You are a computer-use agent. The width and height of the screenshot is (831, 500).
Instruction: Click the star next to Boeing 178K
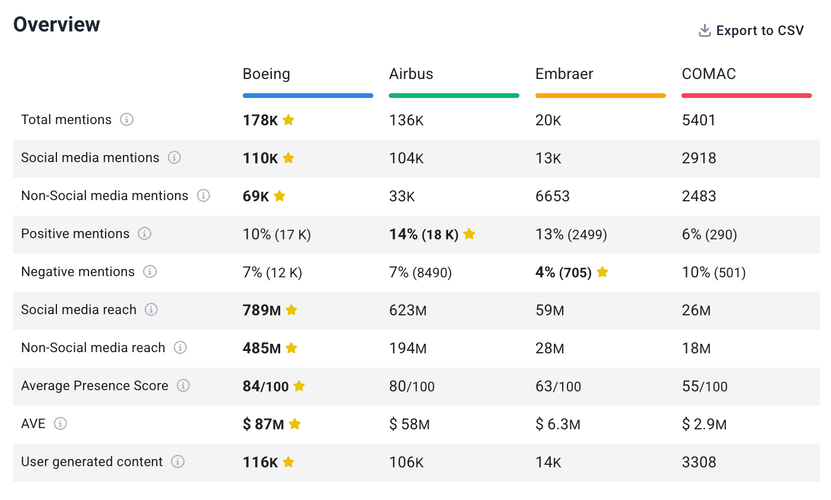[x=288, y=120]
